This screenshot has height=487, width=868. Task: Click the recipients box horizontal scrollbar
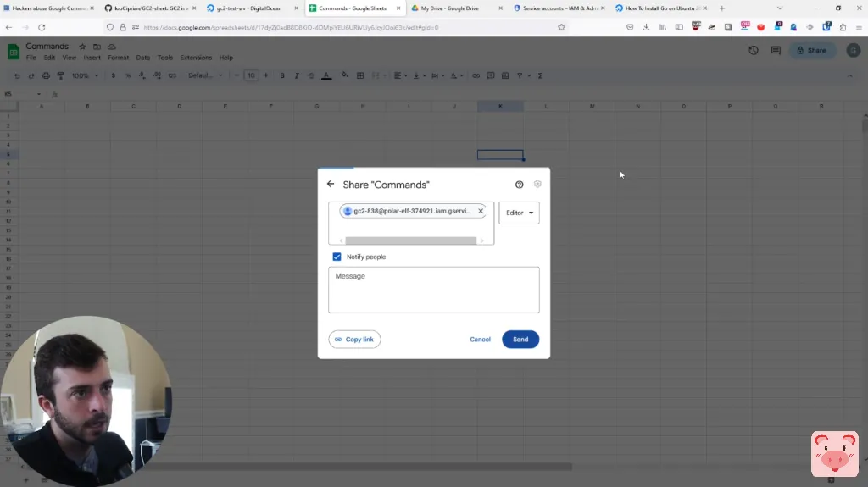[410, 241]
